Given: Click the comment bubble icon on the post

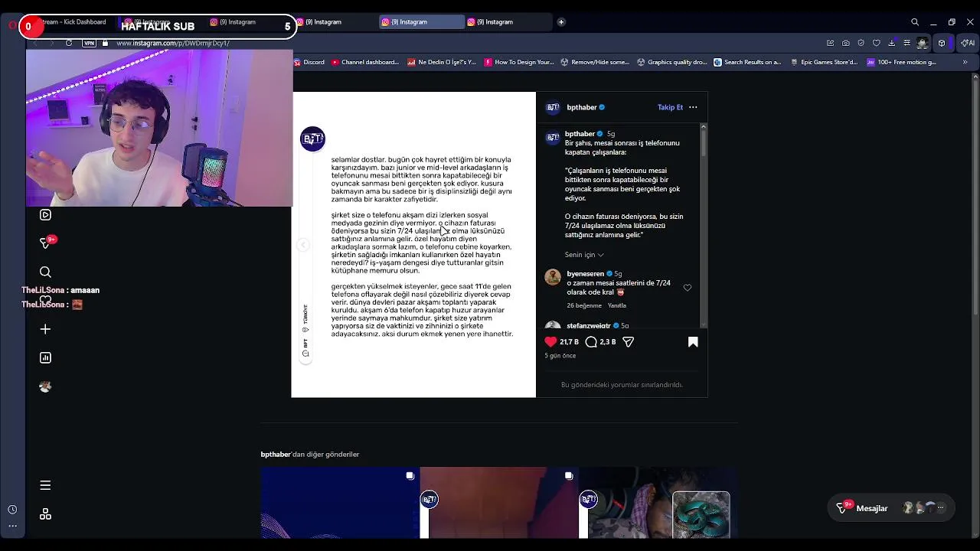Looking at the screenshot, I should click(x=591, y=342).
